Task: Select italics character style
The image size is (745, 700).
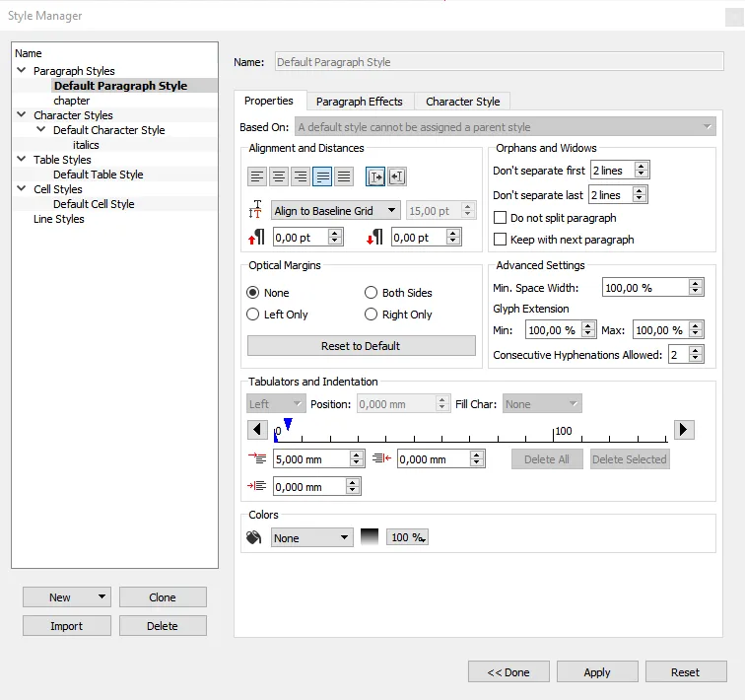Action: coord(86,145)
